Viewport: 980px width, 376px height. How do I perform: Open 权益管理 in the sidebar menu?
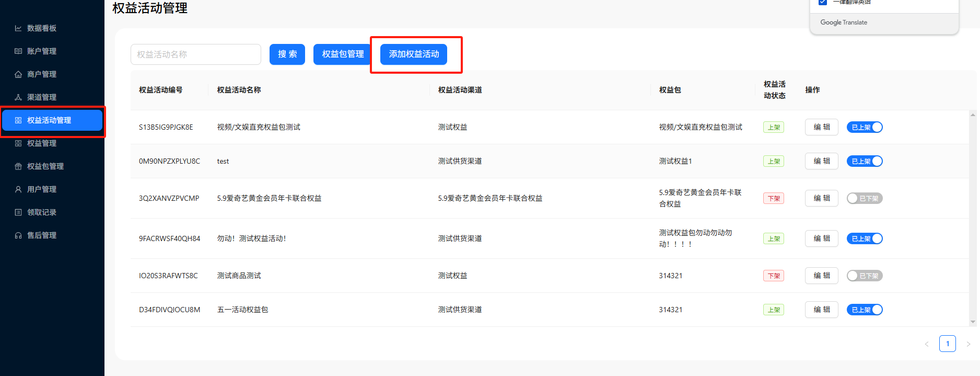coord(42,143)
